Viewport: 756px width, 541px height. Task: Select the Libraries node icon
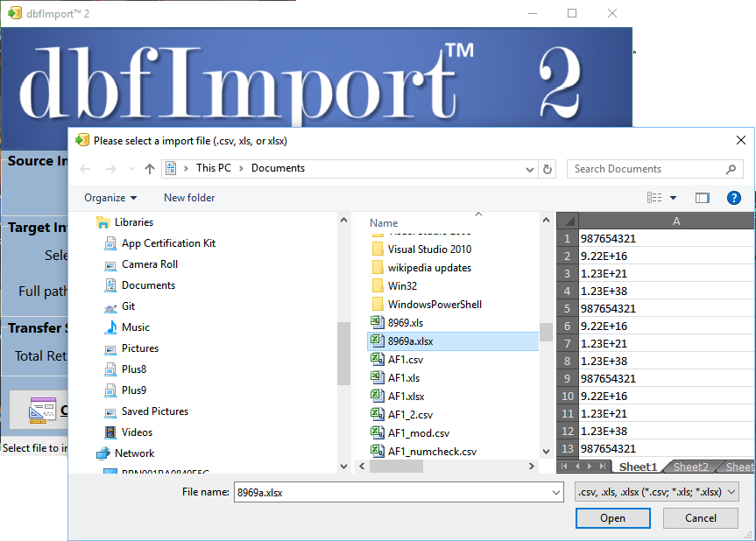pos(103,222)
